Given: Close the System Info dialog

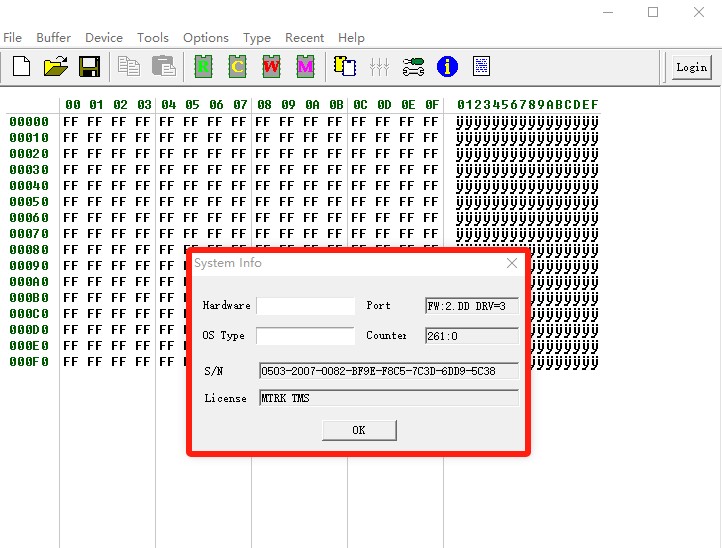Looking at the screenshot, I should coord(512,263).
